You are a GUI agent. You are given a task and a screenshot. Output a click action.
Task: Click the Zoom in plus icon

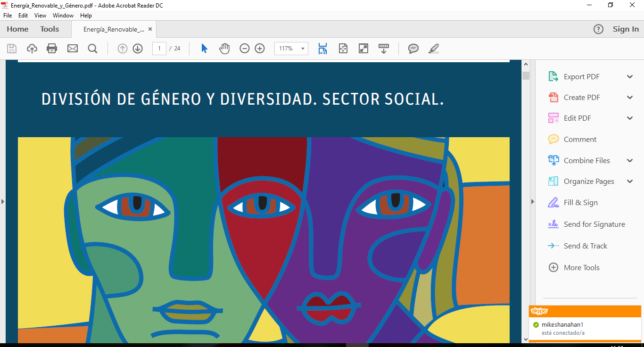260,48
